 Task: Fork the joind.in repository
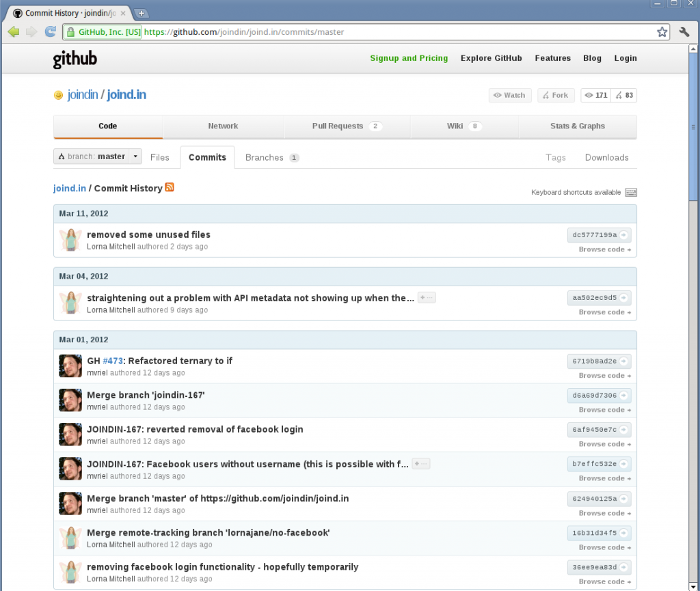click(556, 95)
